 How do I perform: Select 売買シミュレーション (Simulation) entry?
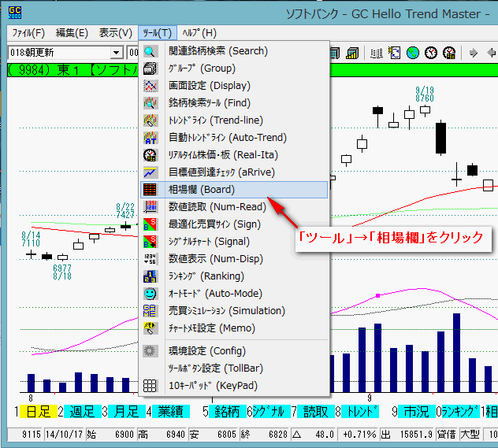[x=234, y=311]
